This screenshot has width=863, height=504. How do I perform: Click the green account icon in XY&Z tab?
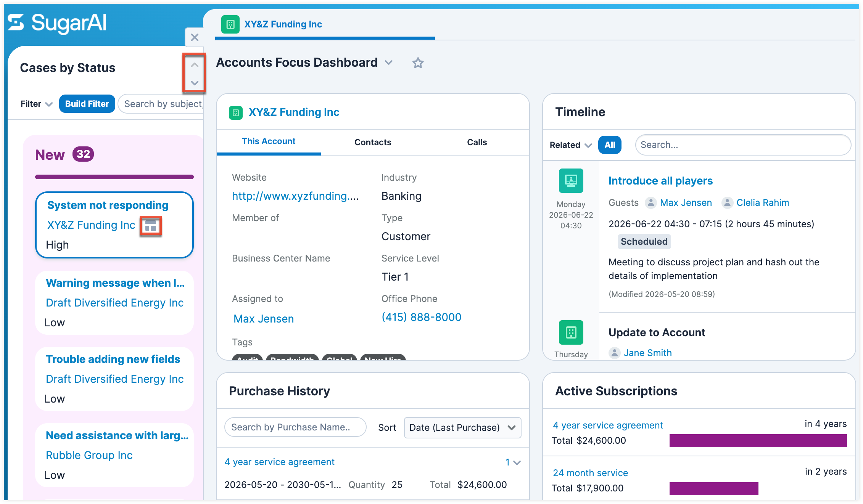click(230, 24)
